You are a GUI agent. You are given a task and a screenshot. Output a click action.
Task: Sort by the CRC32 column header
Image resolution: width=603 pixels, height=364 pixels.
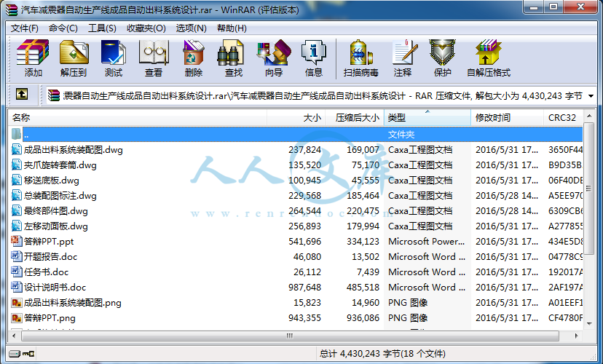pyautogui.click(x=564, y=118)
